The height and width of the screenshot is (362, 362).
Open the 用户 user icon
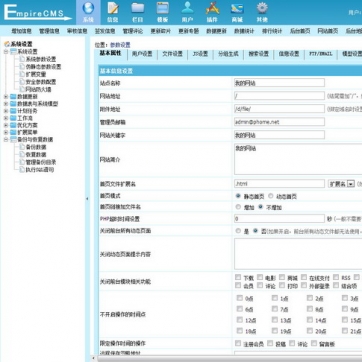coord(187,8)
